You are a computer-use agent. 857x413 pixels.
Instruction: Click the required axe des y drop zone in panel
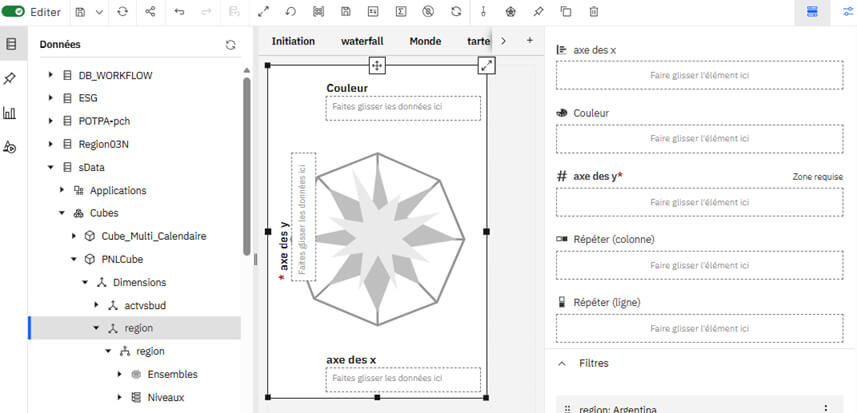pos(700,202)
